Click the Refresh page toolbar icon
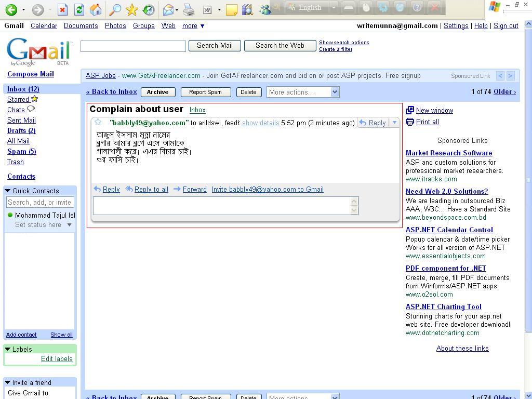 (x=79, y=9)
